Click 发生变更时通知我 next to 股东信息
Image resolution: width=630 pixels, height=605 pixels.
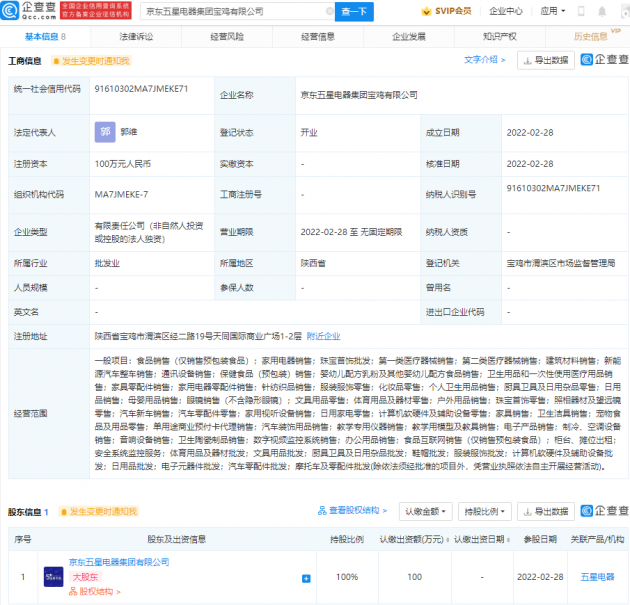99,511
